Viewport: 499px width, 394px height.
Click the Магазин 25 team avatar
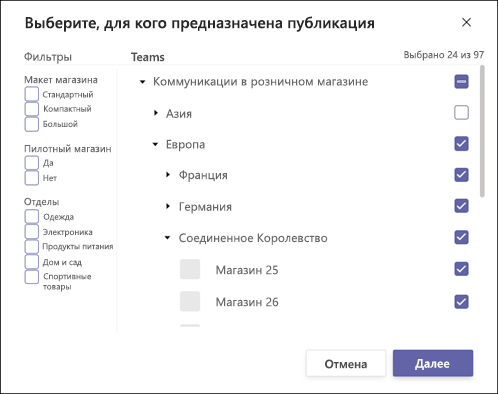click(190, 269)
